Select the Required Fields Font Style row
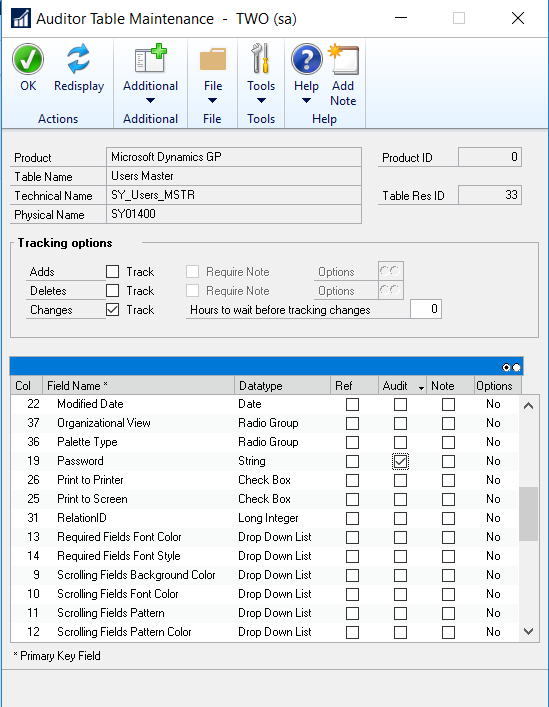The width and height of the screenshot is (549, 707). pyautogui.click(x=265, y=556)
